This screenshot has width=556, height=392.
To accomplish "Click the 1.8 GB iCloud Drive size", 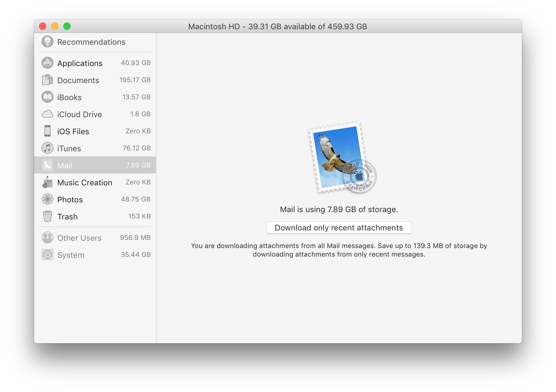I will (140, 114).
